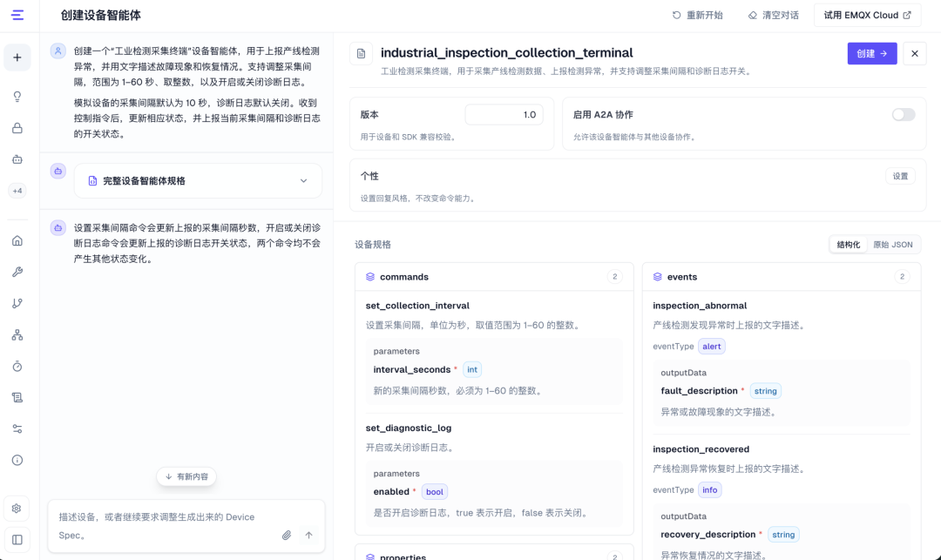The width and height of the screenshot is (941, 560).
Task: Click string badge beside fault_description
Action: (x=766, y=391)
